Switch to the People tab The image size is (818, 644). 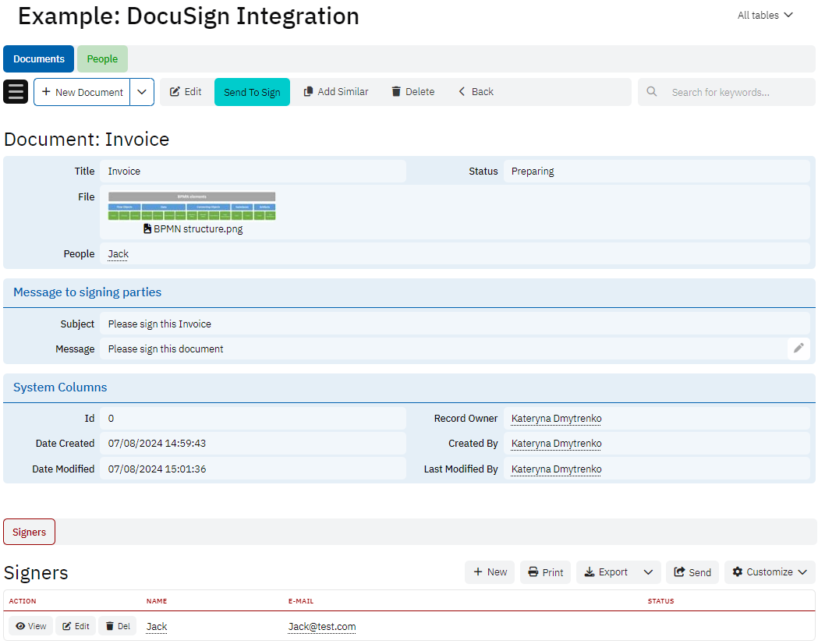point(102,59)
